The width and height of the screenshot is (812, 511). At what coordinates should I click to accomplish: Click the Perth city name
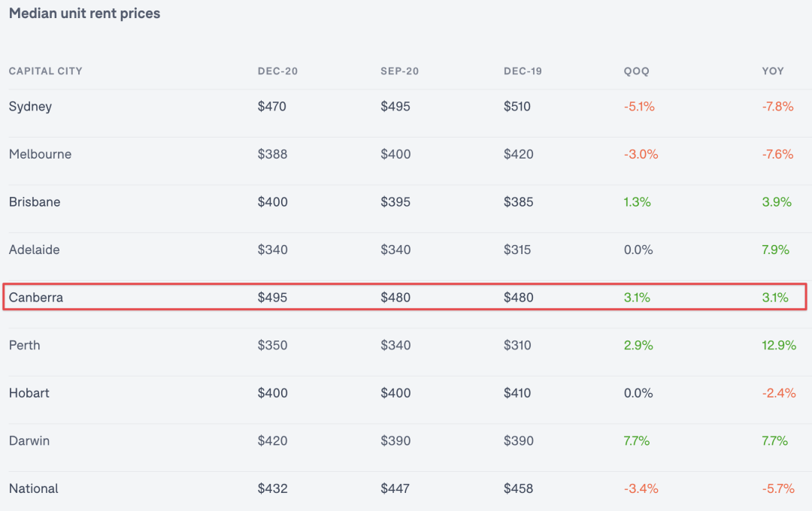24,346
